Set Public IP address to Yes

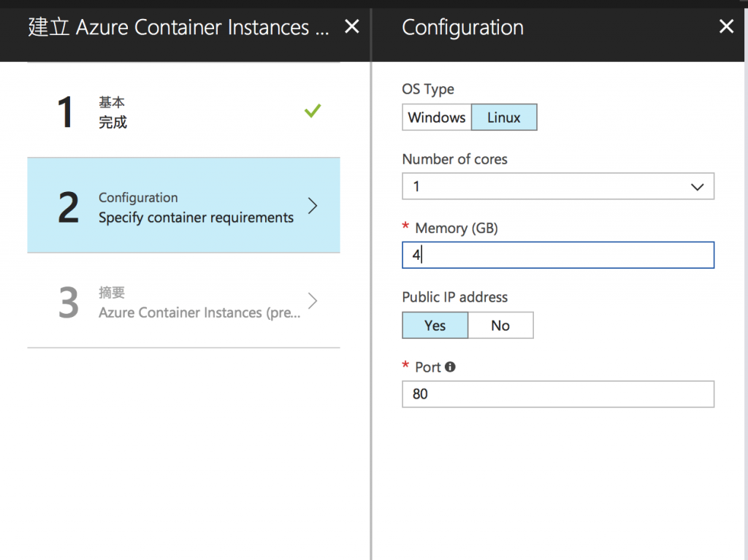pyautogui.click(x=435, y=326)
